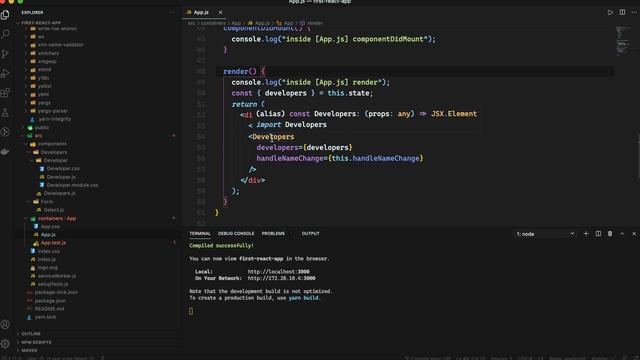Expand the xml-name-validator folder
640x360 pixels.
tap(60, 45)
